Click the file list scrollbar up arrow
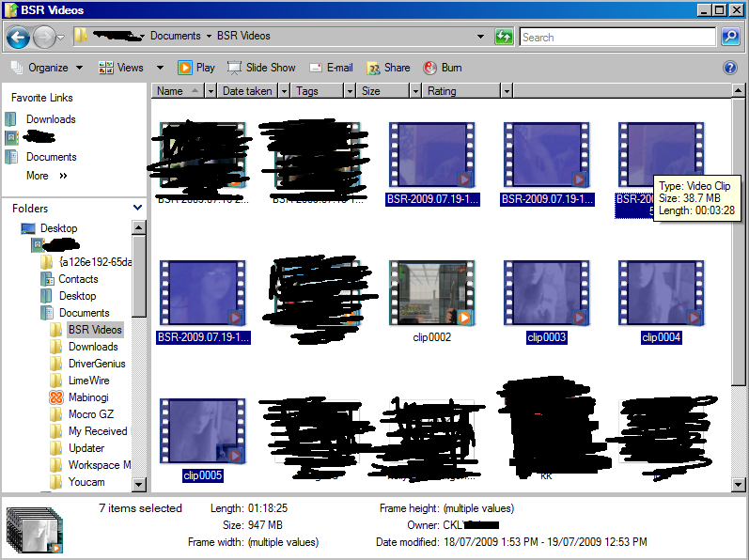Screen dimensions: 749x560 click(x=738, y=90)
